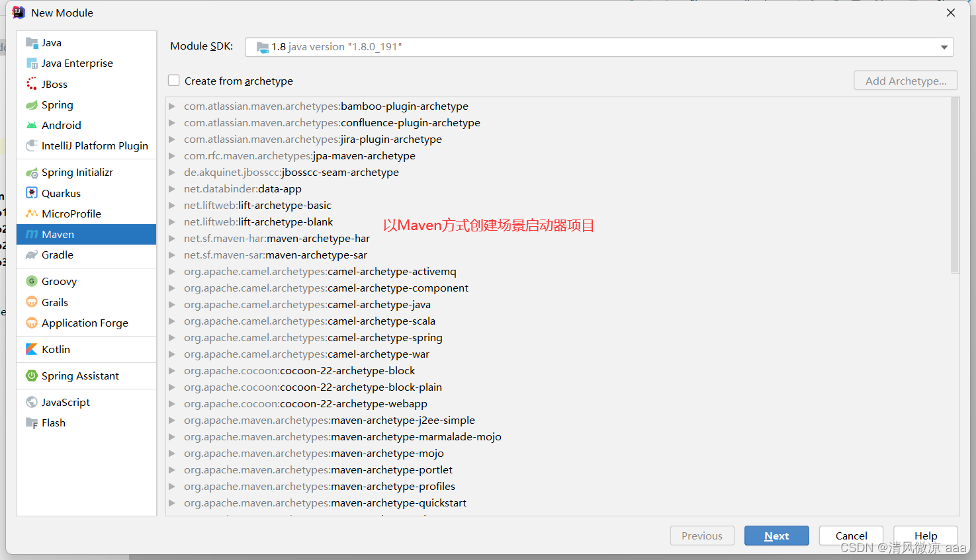
Task: Select maven-archetype-har row
Action: tap(558, 238)
